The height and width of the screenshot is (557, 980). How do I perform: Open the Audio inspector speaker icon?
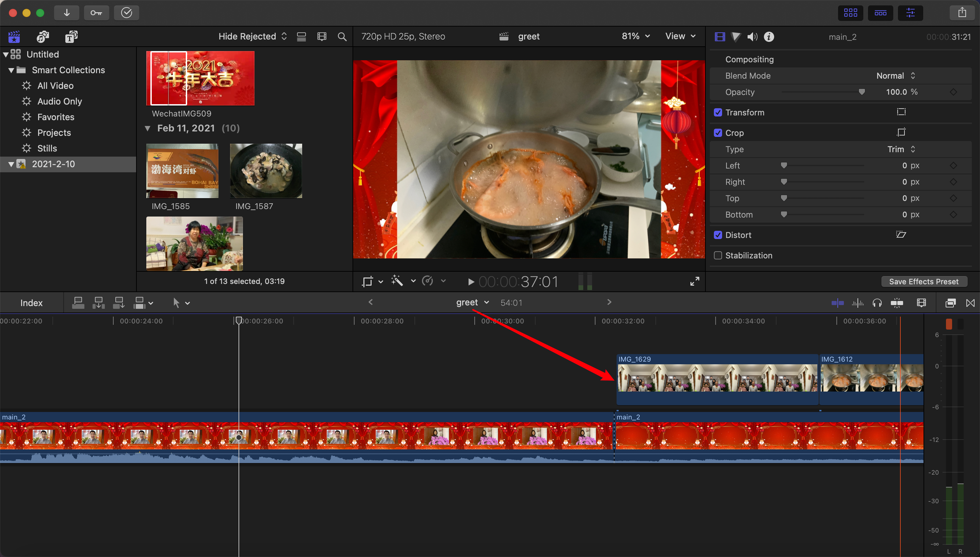[x=752, y=37]
